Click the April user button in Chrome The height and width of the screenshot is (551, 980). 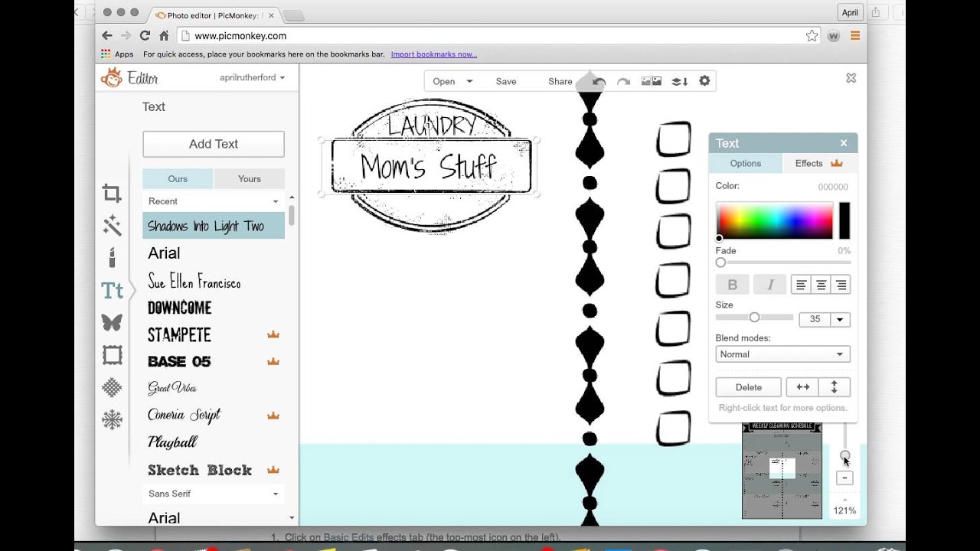click(850, 12)
